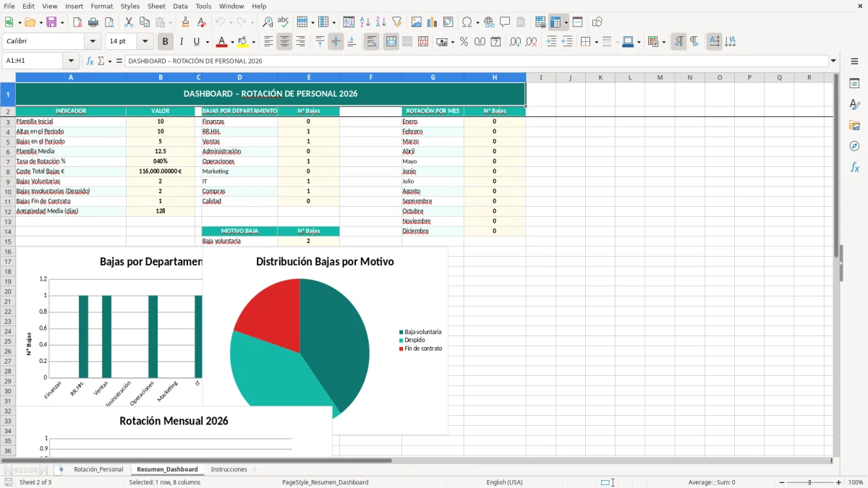Click the Save document icon
Viewport: 868px width, 488px height.
click(x=51, y=22)
